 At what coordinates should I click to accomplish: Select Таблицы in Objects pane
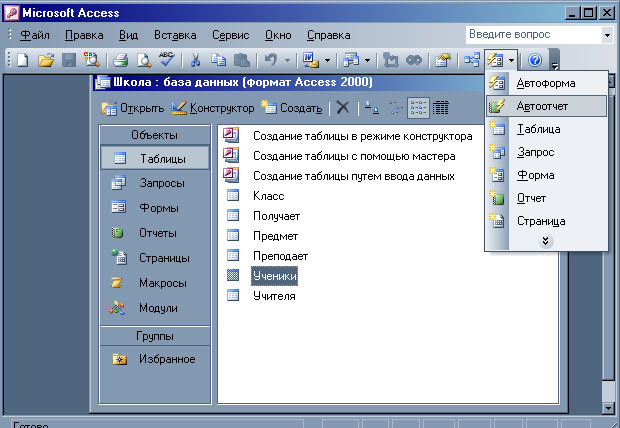click(155, 159)
